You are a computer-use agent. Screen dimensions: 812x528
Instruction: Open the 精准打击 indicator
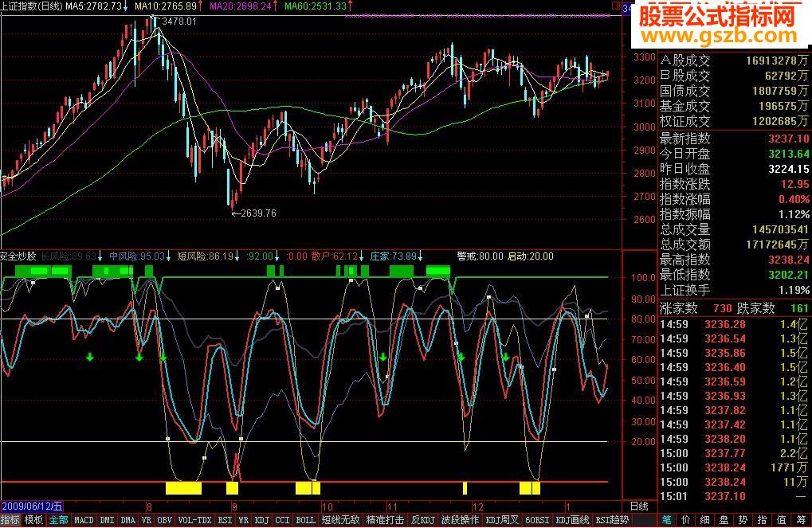(x=386, y=520)
